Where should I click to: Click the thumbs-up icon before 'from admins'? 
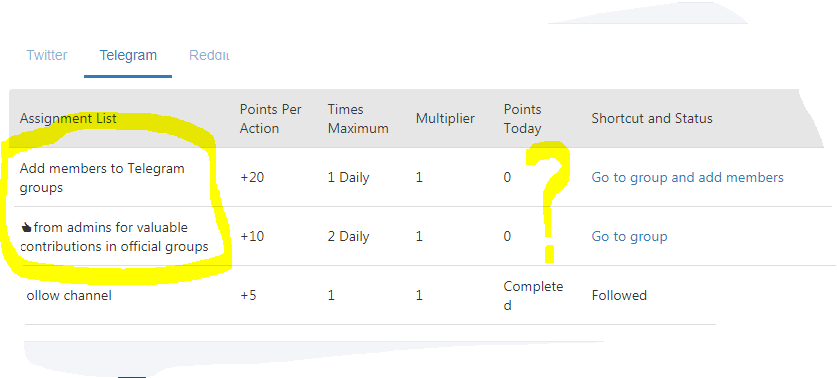click(26, 227)
